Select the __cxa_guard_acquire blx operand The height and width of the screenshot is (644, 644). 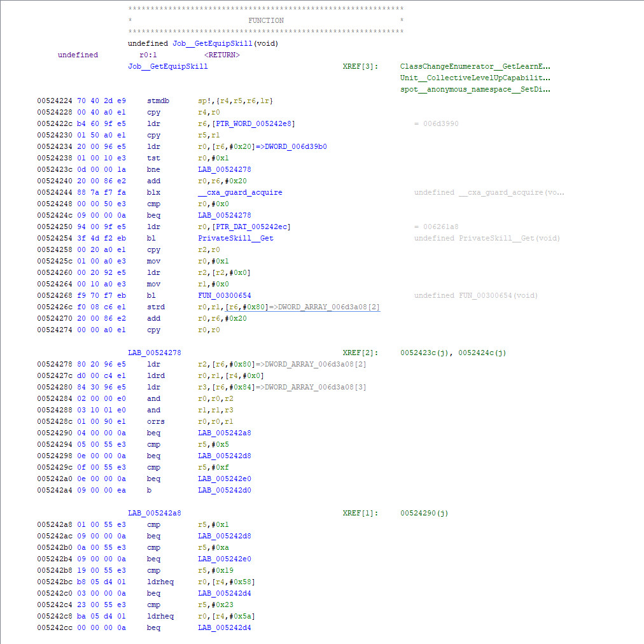tap(240, 192)
